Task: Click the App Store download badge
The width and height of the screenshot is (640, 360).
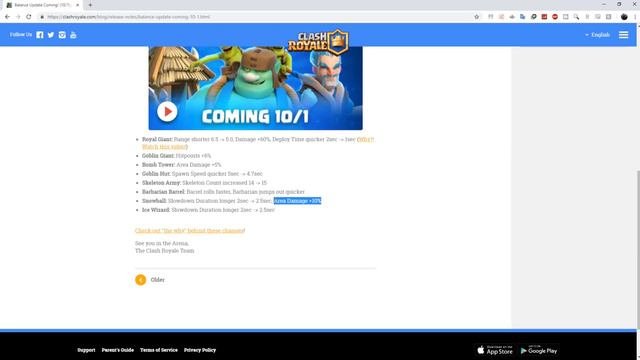Action: pos(495,350)
